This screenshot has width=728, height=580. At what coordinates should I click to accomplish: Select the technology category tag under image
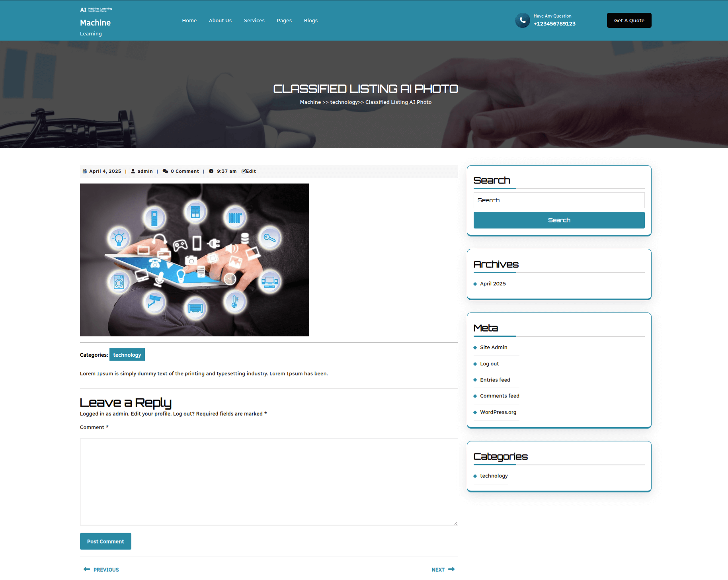[127, 355]
